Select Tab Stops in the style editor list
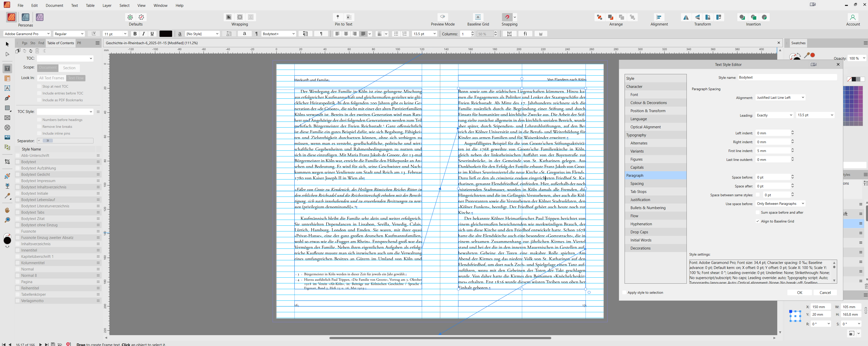Viewport: 868px width, 346px height. coord(638,191)
